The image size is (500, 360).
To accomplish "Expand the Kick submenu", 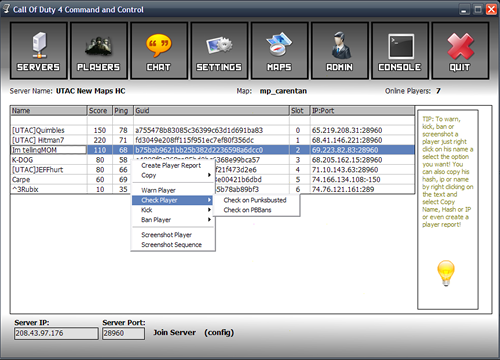I will pyautogui.click(x=173, y=210).
